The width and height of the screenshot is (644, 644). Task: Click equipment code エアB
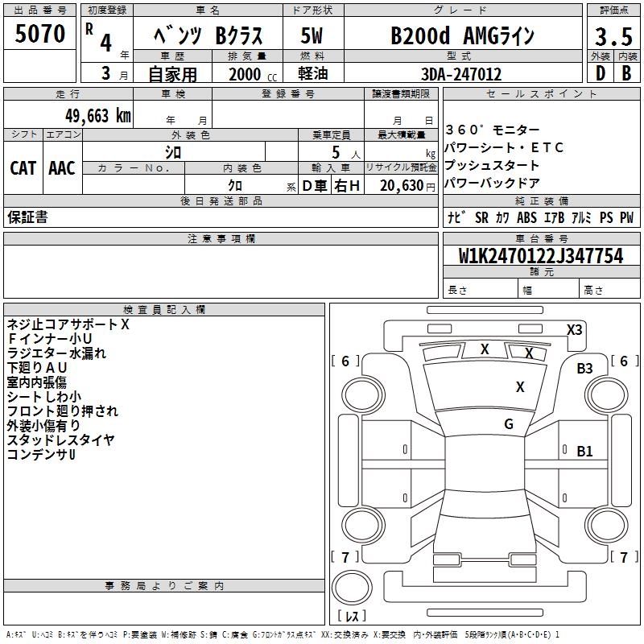554,217
